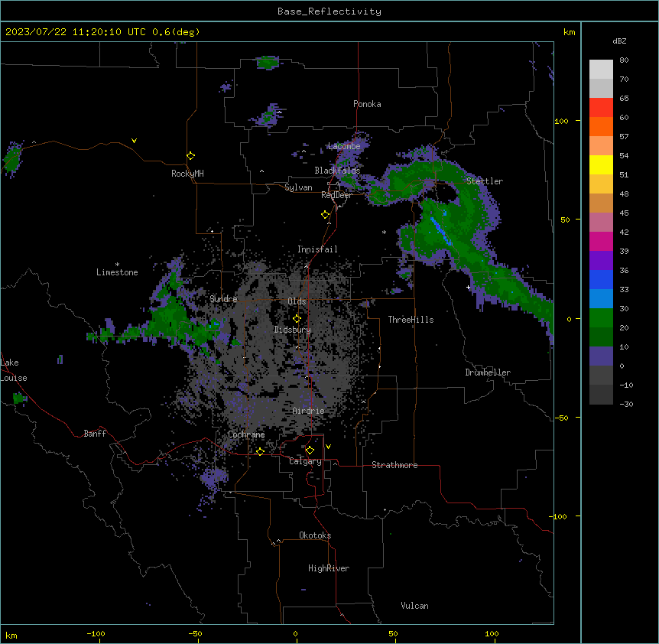659x644 pixels.
Task: Click the blue high-reflectivity core south of Stettler
Action: click(x=441, y=231)
